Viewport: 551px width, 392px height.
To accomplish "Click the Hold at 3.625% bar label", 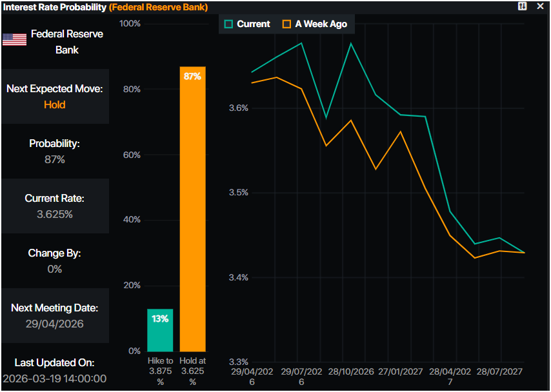I will tap(192, 371).
